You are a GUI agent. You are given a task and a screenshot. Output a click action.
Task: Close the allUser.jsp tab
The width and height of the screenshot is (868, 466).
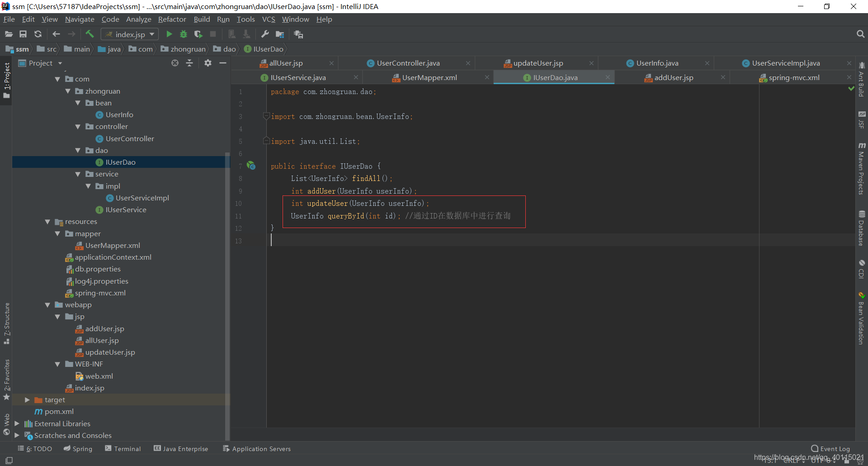(331, 63)
